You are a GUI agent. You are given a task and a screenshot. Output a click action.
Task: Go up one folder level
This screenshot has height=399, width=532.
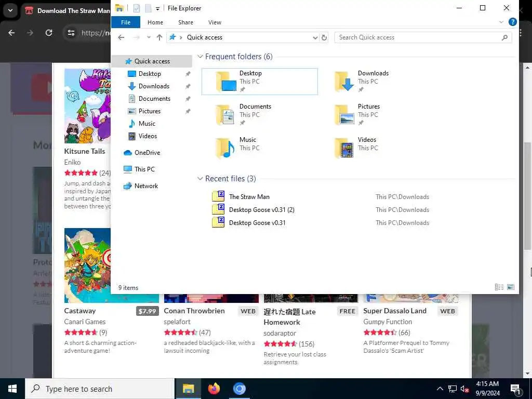coord(159,37)
